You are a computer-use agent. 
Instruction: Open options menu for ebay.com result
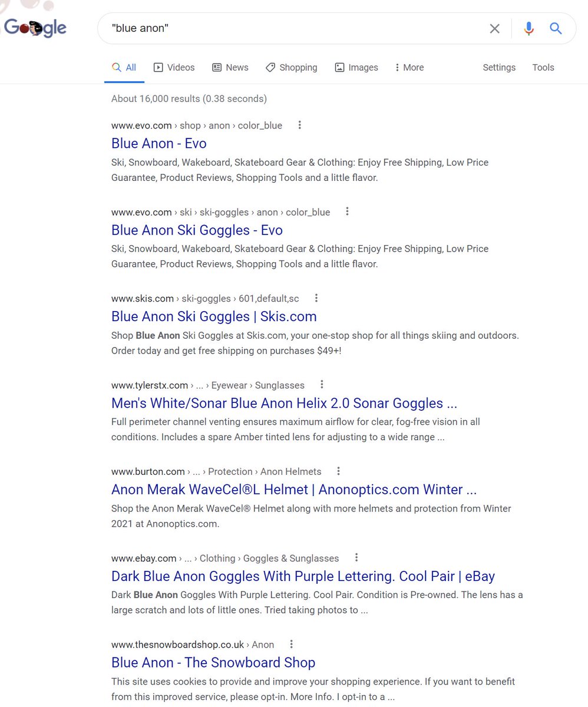point(356,558)
